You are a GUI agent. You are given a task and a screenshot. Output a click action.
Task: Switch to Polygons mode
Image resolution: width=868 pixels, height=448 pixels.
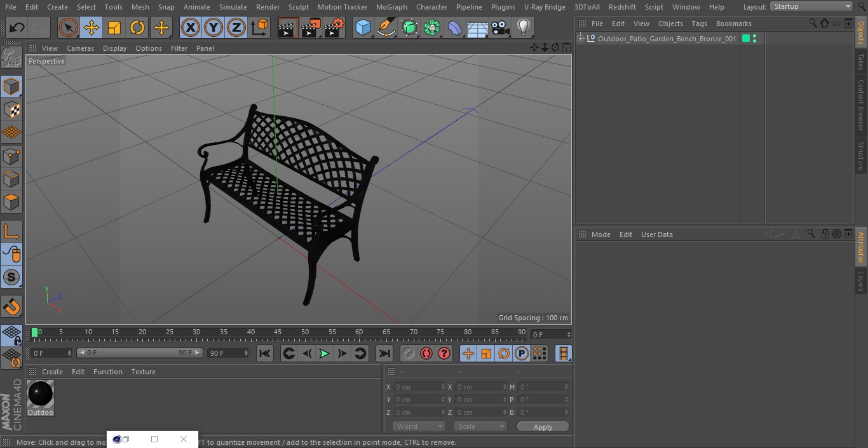pos(11,203)
